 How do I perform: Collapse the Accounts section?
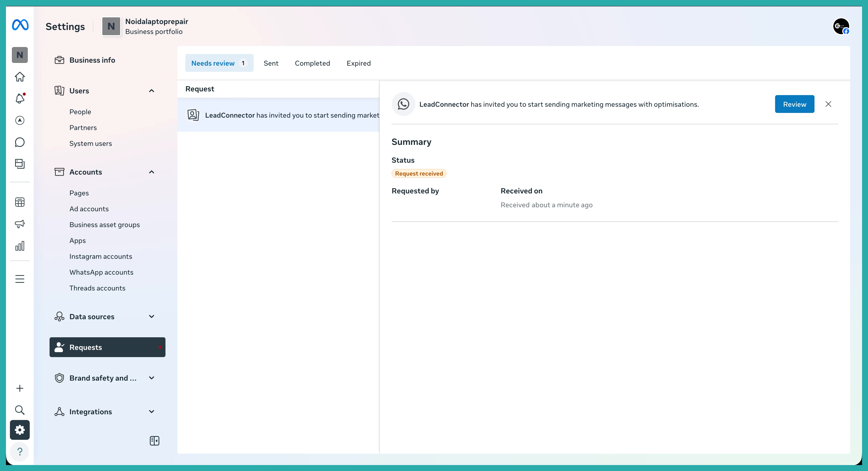point(152,172)
